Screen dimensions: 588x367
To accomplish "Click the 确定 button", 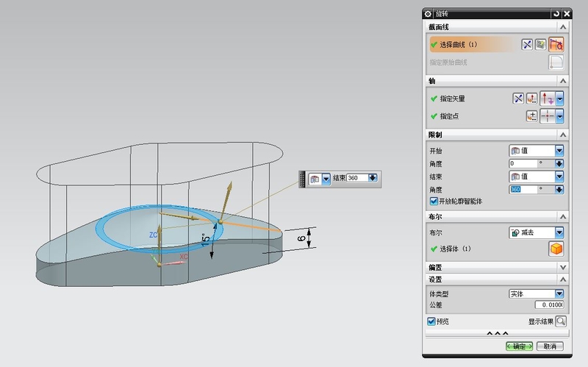I will 519,346.
